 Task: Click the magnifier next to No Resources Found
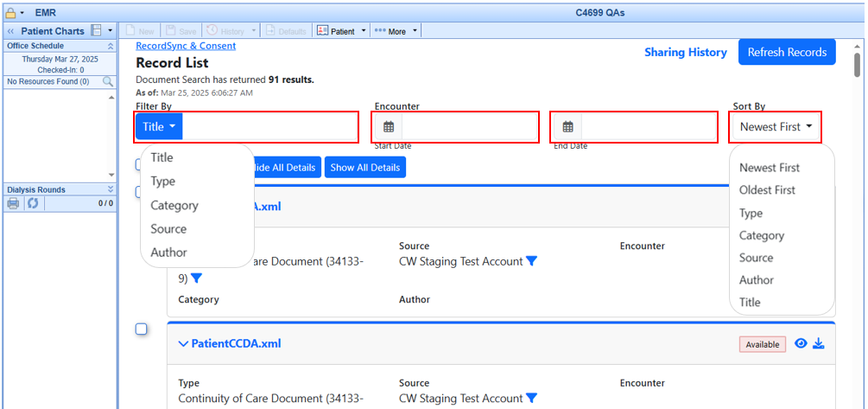(108, 82)
